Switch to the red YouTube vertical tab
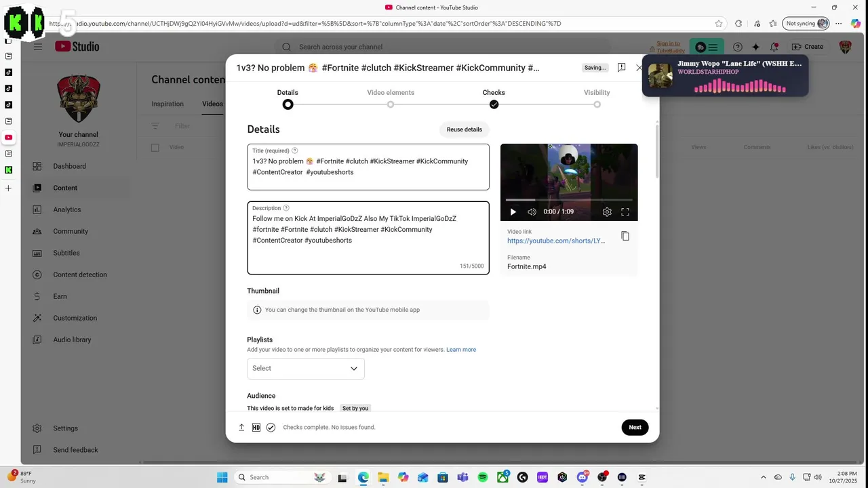The height and width of the screenshot is (488, 868). 8,138
